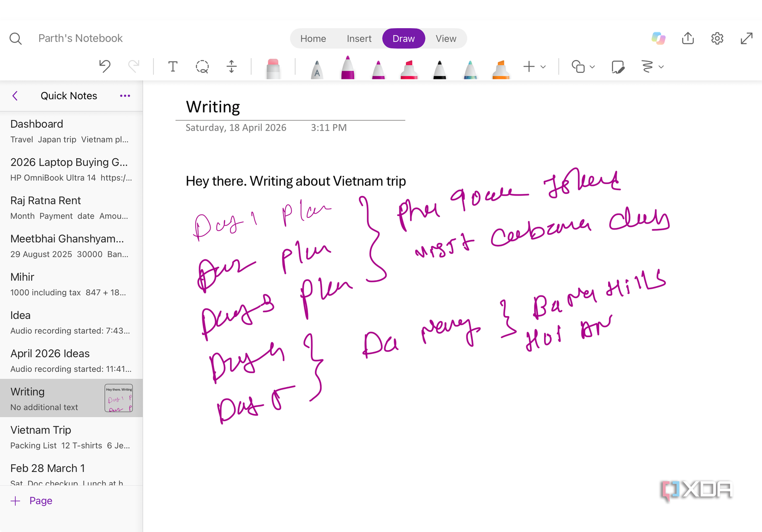Select the orange highlighter pen
The width and height of the screenshot is (762, 532).
coord(501,69)
